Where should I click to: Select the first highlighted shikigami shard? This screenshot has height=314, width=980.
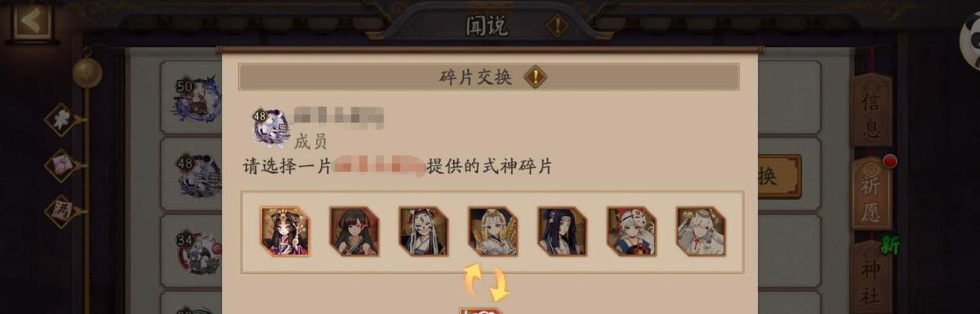pyautogui.click(x=285, y=232)
